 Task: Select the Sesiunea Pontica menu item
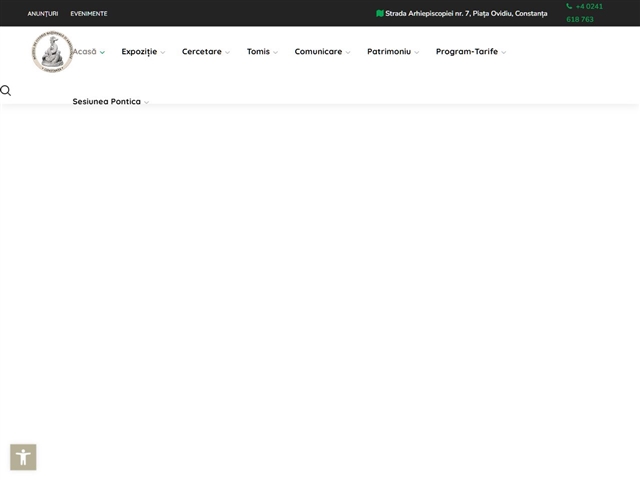click(107, 101)
